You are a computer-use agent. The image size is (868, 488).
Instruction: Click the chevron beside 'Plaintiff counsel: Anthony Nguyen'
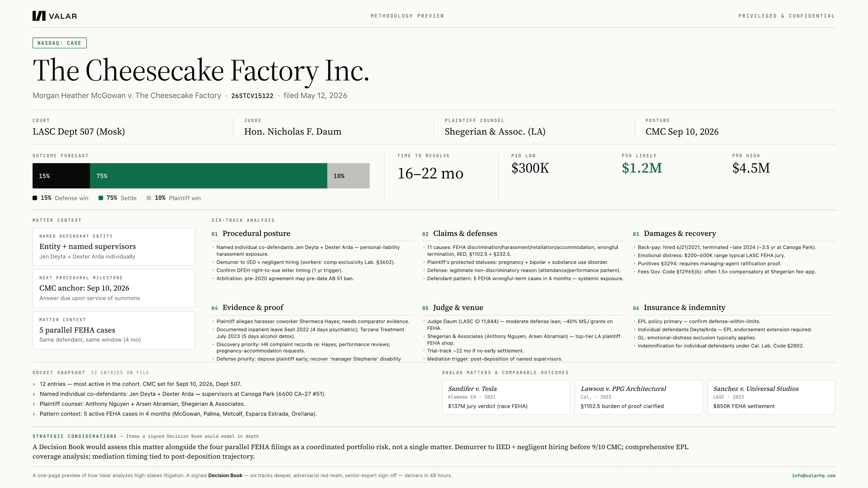click(x=34, y=404)
